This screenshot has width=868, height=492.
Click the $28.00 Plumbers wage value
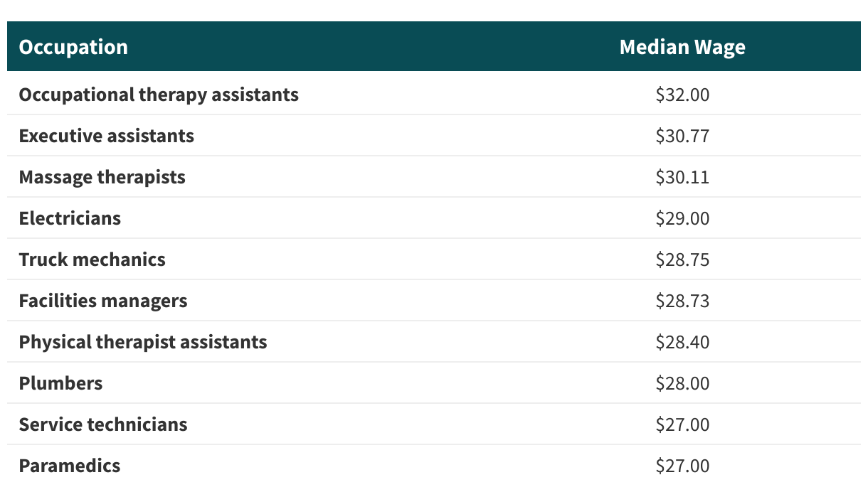[682, 383]
